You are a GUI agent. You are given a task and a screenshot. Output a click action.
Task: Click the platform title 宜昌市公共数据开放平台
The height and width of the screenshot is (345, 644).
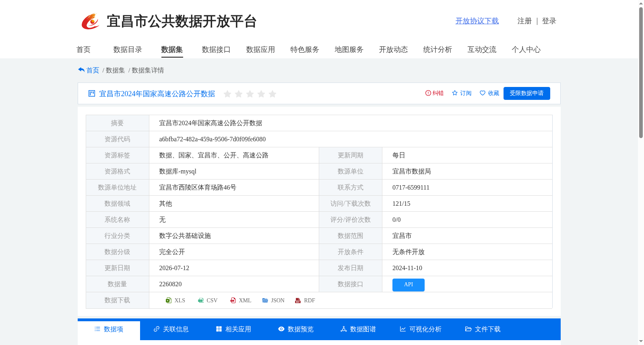[182, 21]
